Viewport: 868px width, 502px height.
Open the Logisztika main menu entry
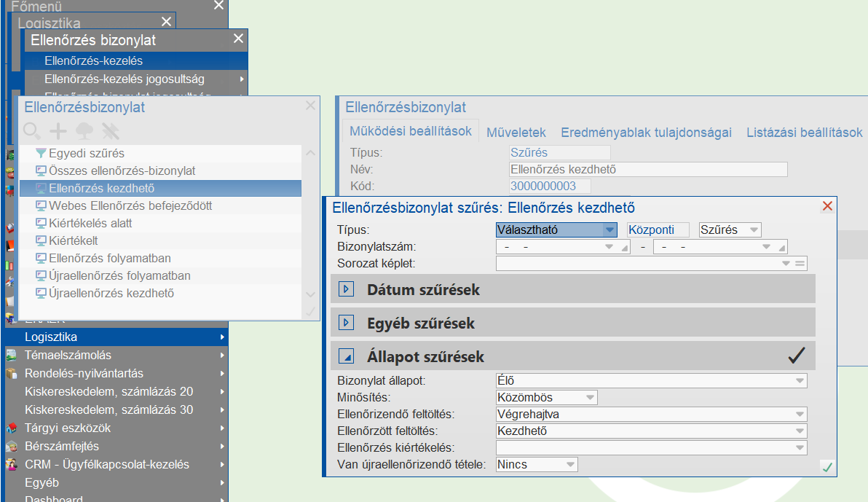[x=117, y=337]
